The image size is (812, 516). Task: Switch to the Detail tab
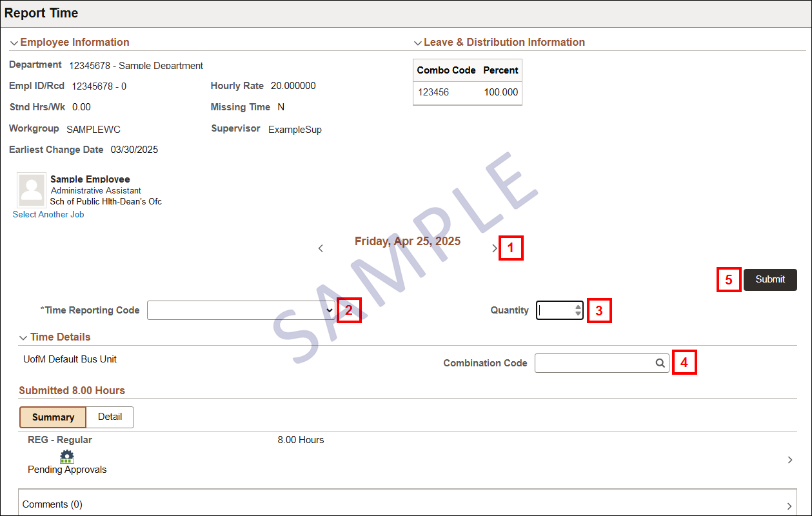[x=110, y=417]
